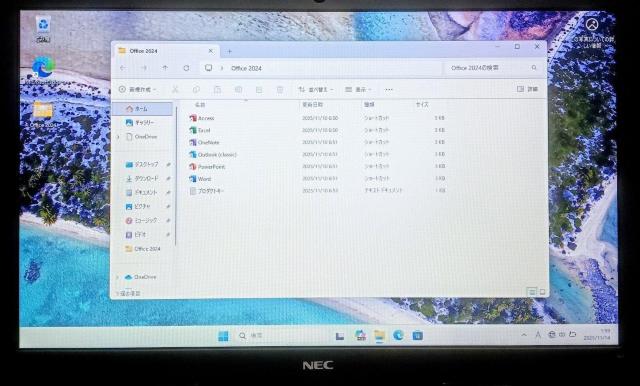Go forward with the forward arrow
The width and height of the screenshot is (640, 386).
[x=144, y=68]
